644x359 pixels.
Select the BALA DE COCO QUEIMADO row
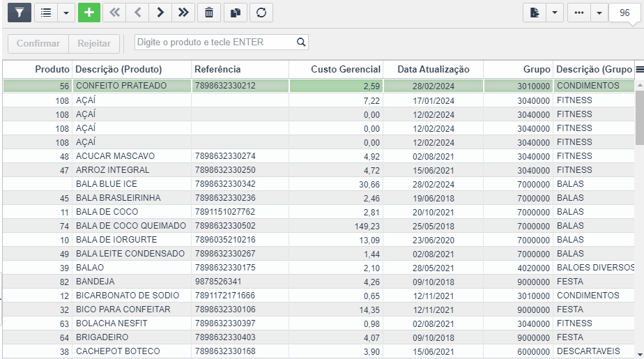pyautogui.click(x=319, y=226)
